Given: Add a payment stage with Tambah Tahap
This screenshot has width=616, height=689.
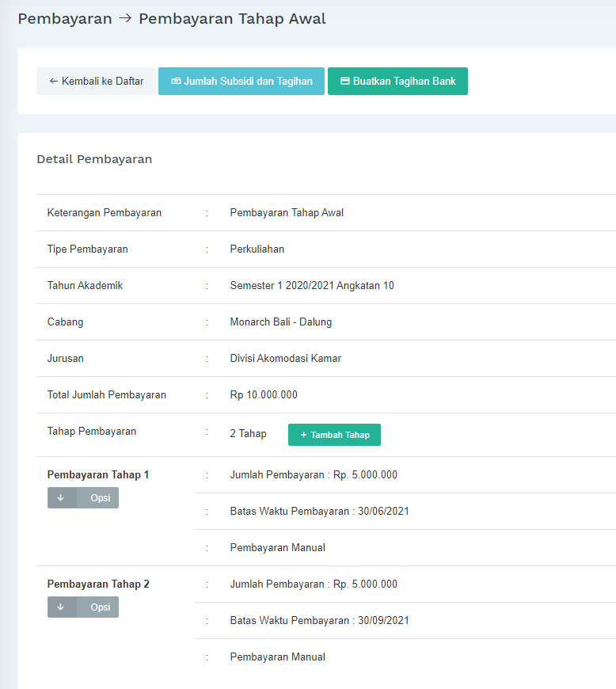Looking at the screenshot, I should 334,435.
